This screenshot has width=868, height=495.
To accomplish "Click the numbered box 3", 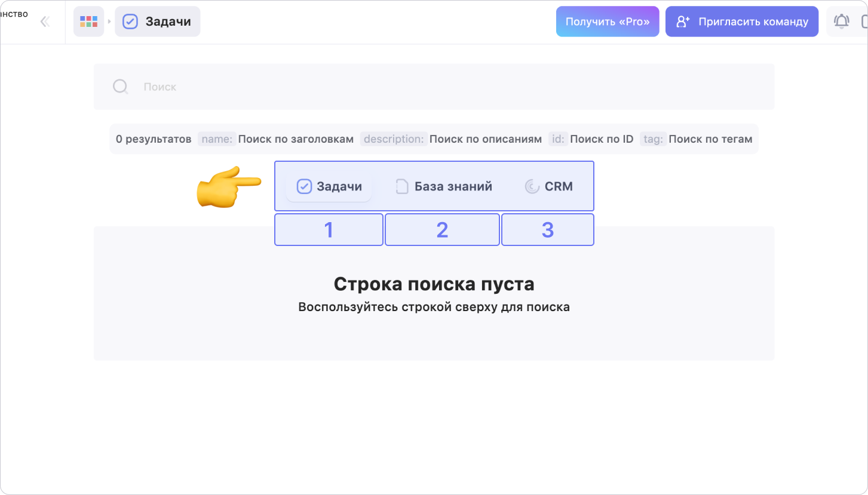I will (547, 230).
